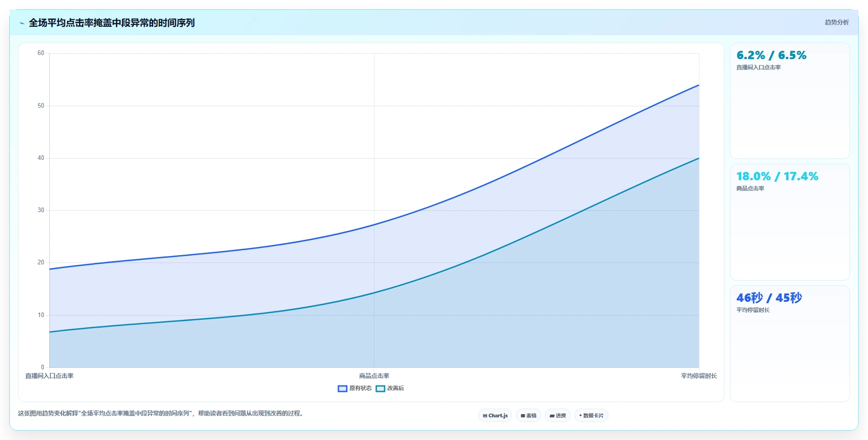Click the 直播间入口点击率 label in the stat card
The image size is (868, 440).
[758, 67]
